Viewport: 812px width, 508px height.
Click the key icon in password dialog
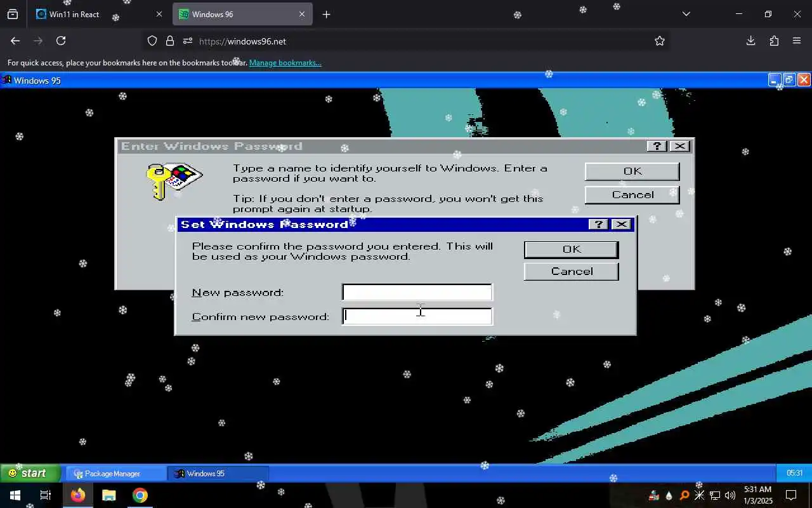[174, 180]
